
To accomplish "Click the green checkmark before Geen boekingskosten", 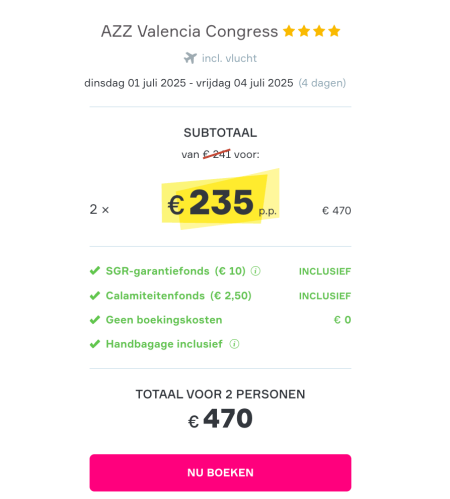I will coord(95,320).
